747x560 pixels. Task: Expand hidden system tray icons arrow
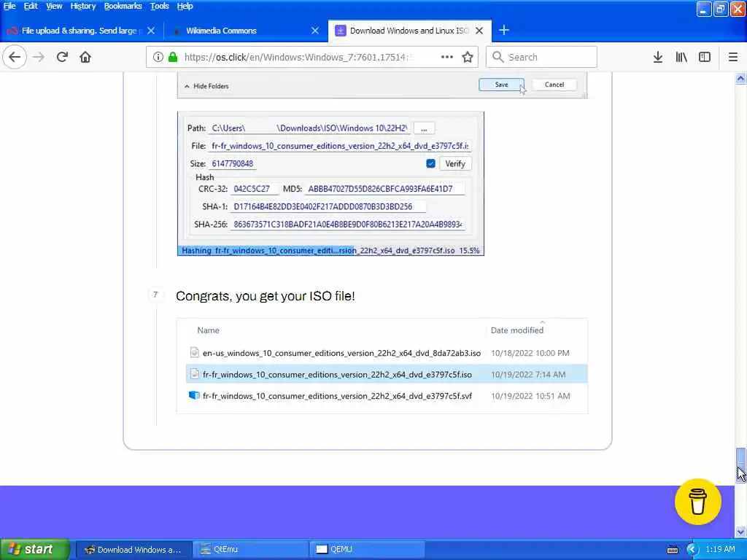(x=692, y=550)
